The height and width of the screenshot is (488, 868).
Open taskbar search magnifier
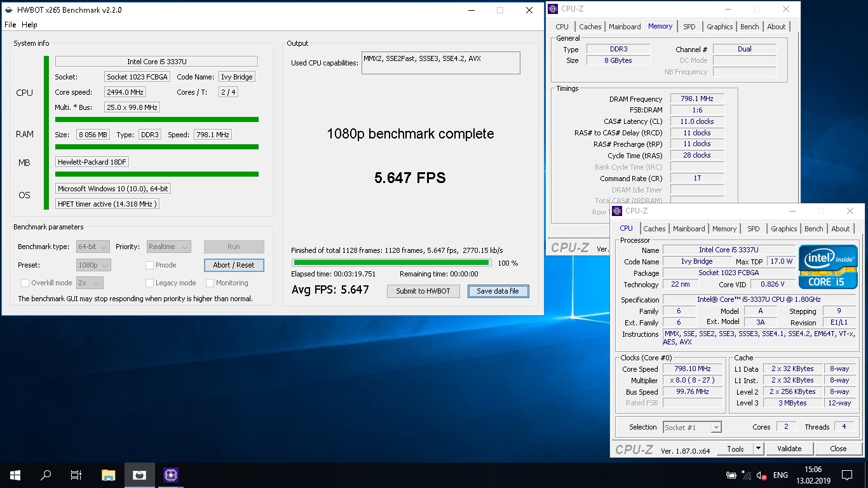coord(46,475)
